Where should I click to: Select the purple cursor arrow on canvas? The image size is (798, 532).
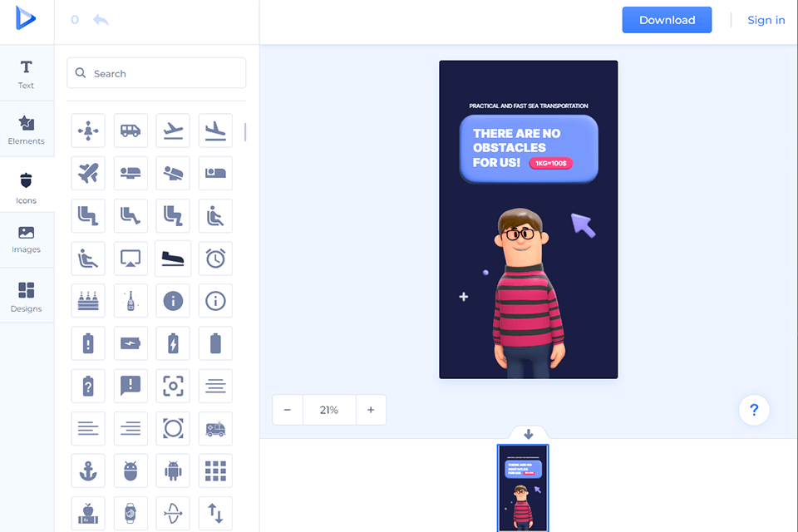pos(584,225)
